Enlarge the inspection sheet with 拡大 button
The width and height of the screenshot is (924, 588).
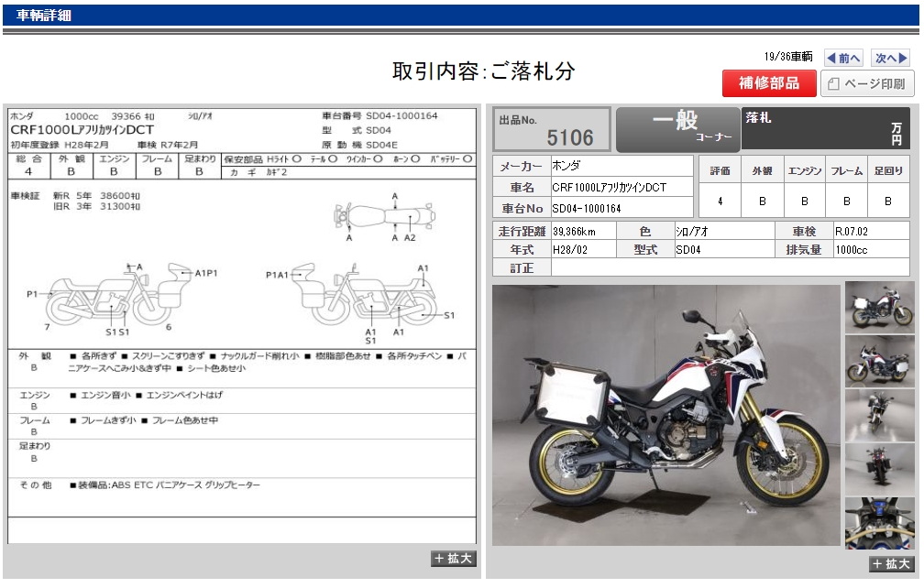point(453,559)
